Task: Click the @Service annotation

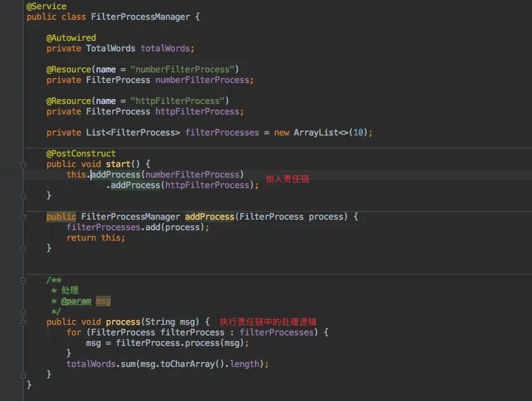Action: [x=46, y=6]
